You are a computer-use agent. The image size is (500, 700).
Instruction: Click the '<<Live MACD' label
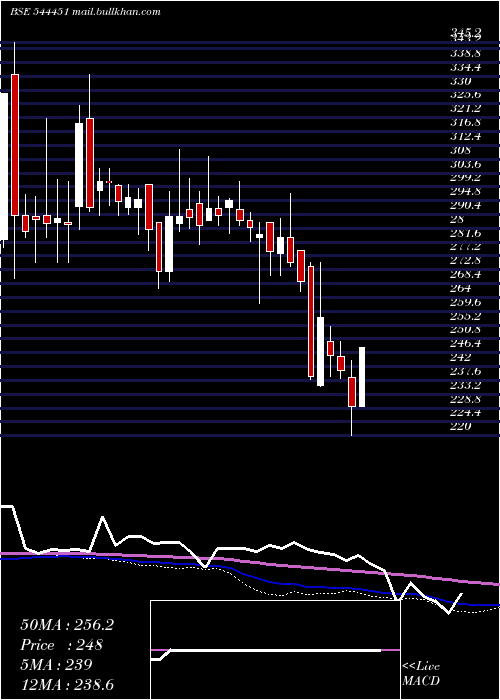click(x=421, y=674)
